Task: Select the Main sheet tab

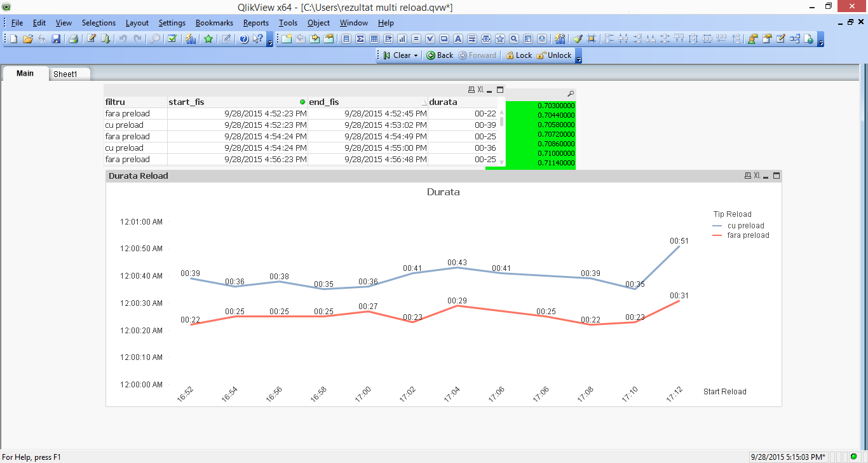Action: click(x=25, y=73)
